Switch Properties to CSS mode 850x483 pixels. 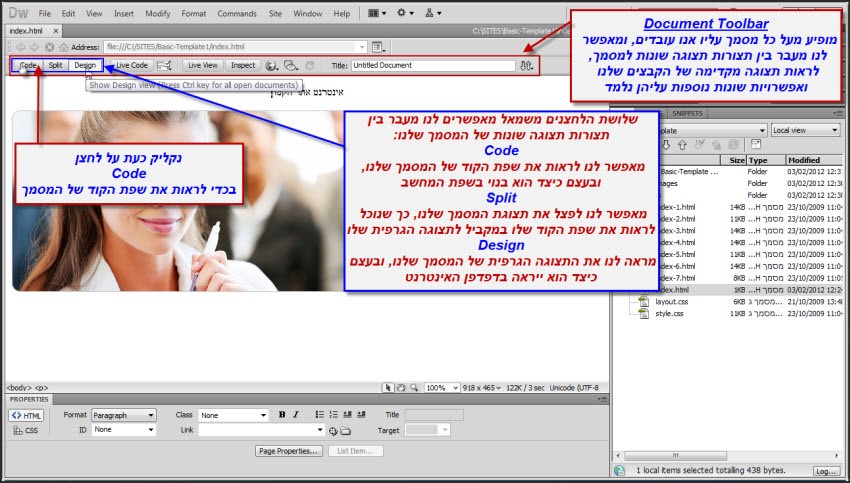(x=26, y=430)
